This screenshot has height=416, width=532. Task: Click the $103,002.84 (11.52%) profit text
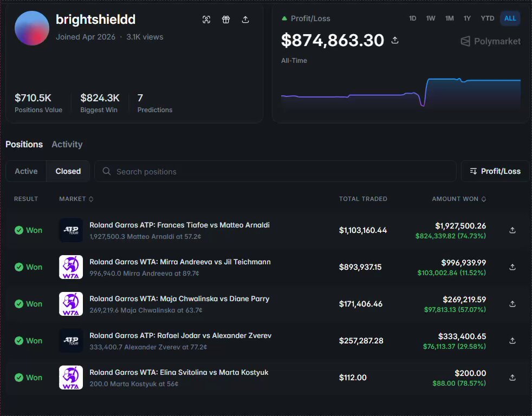[x=452, y=273]
